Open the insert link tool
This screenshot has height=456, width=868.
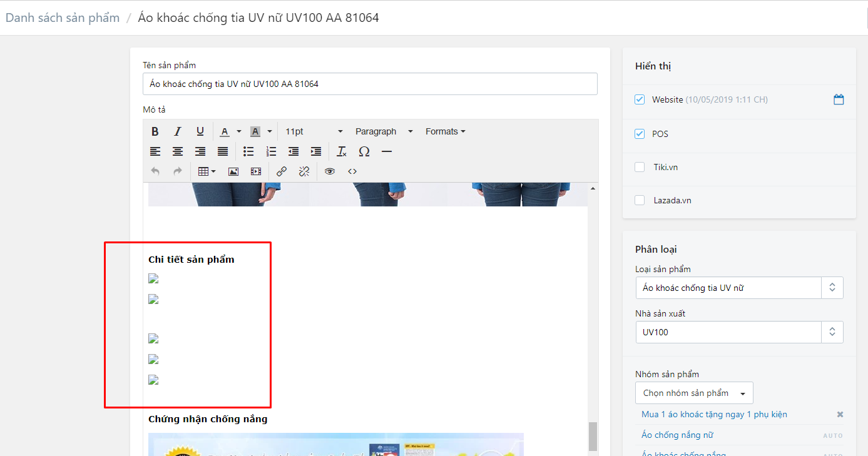(x=282, y=171)
